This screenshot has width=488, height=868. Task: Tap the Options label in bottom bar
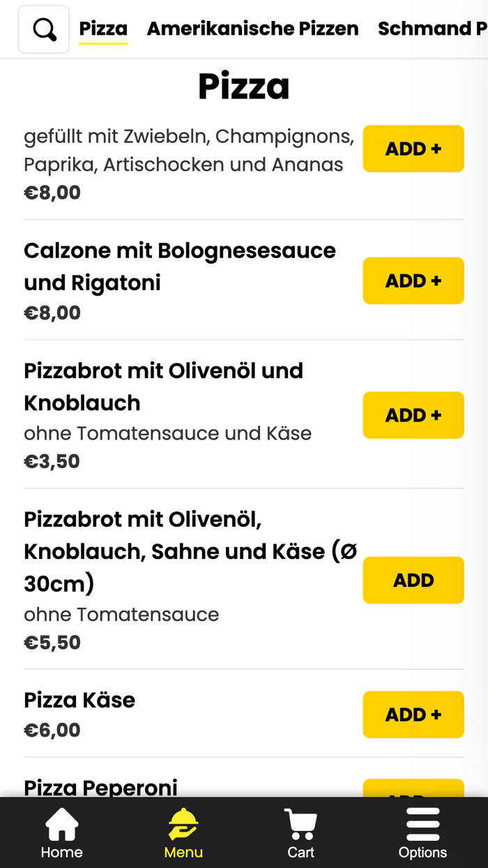[x=422, y=853]
